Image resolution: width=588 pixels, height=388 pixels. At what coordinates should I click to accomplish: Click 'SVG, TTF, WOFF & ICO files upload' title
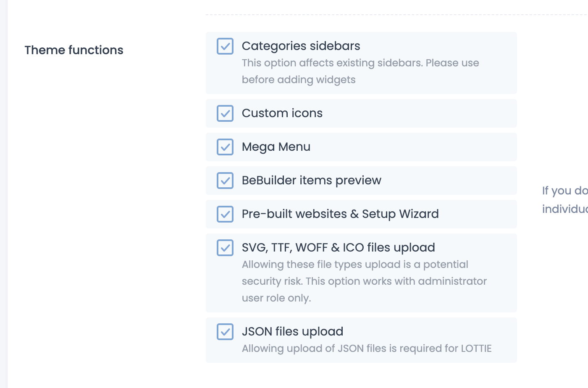pyautogui.click(x=338, y=247)
